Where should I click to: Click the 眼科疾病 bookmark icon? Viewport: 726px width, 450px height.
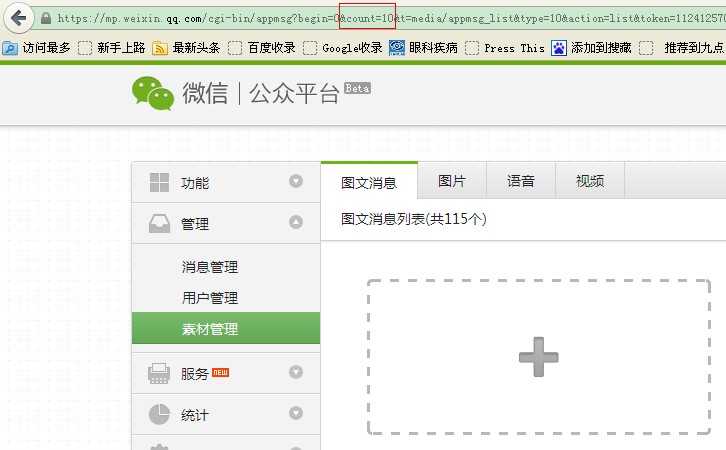click(397, 48)
